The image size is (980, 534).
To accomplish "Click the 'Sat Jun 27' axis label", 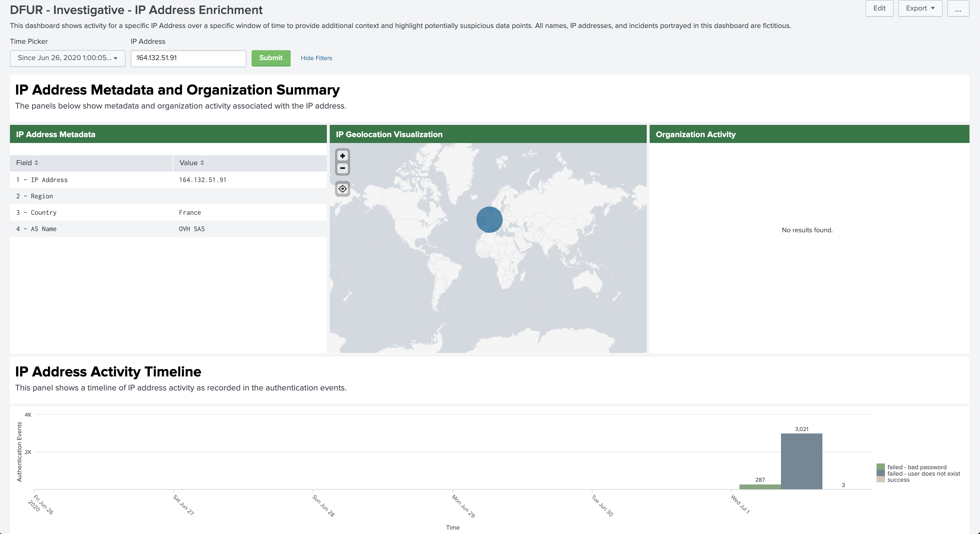I will click(x=183, y=505).
